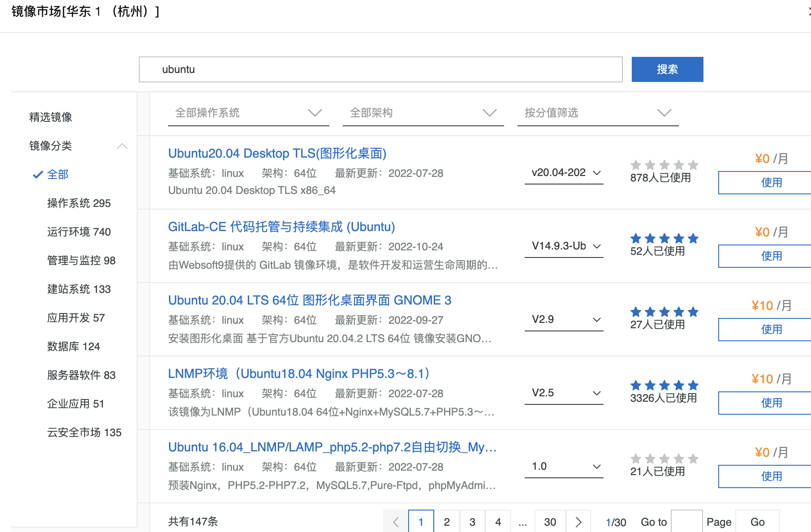The height and width of the screenshot is (532, 811).
Task: Collapse the 镜像分类 section
Action: coord(122,146)
